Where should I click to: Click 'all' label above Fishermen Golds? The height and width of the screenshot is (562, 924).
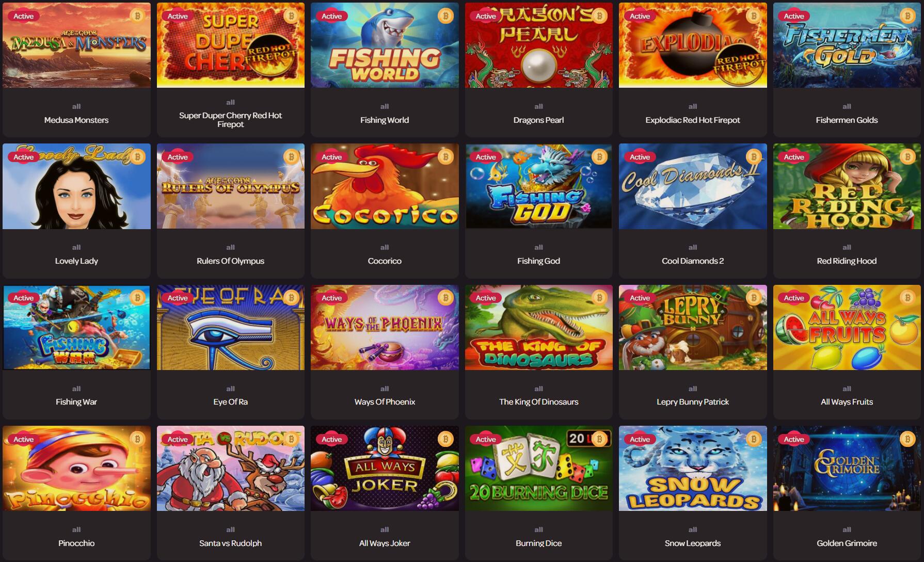click(847, 106)
